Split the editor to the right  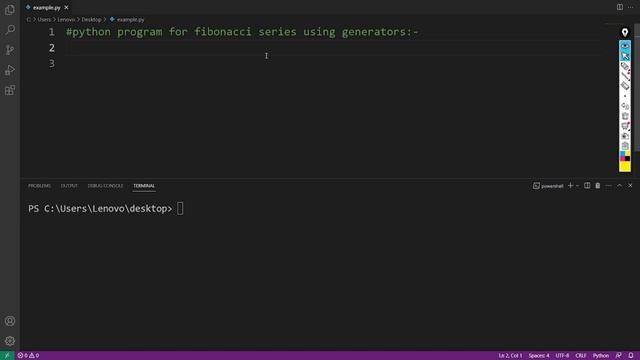pyautogui.click(x=620, y=7)
